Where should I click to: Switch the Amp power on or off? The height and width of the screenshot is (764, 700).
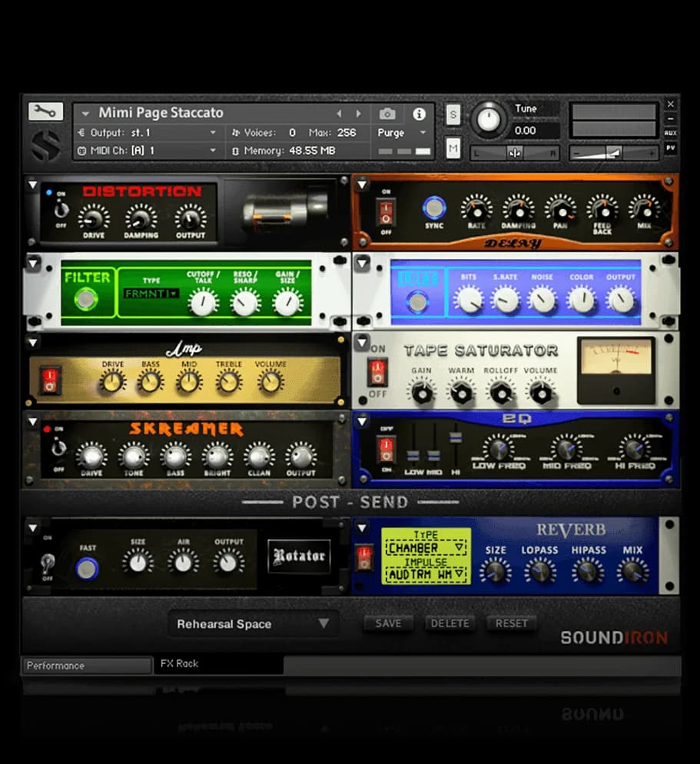(50, 380)
